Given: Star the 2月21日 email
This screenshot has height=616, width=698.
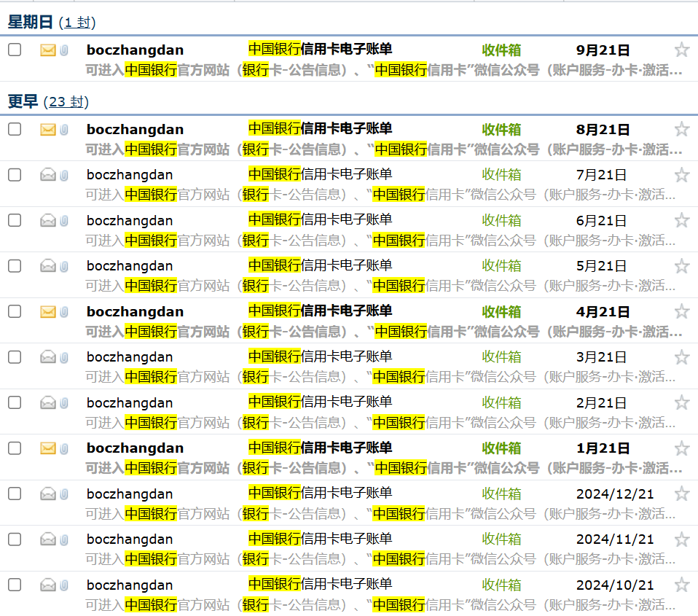Looking at the screenshot, I should (681, 402).
